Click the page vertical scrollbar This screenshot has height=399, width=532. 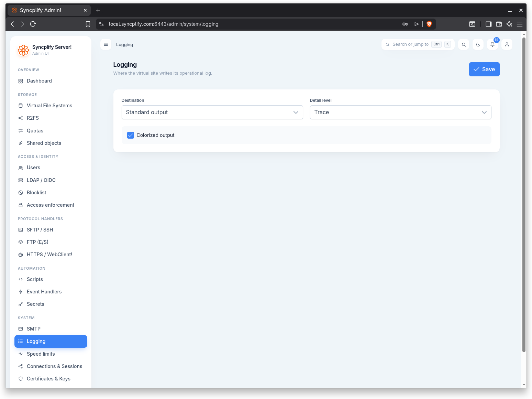(x=524, y=195)
